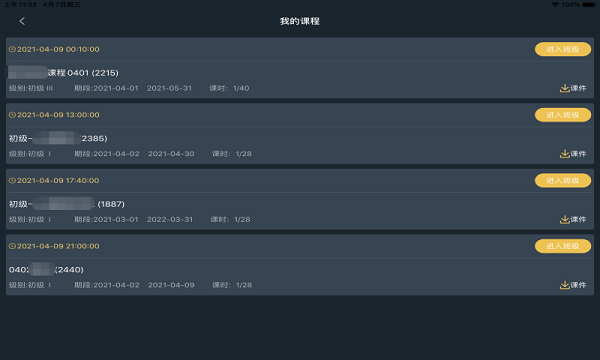Click clock icon beside 2021-04-09 21:00:00
This screenshot has height=360, width=600.
click(12, 246)
